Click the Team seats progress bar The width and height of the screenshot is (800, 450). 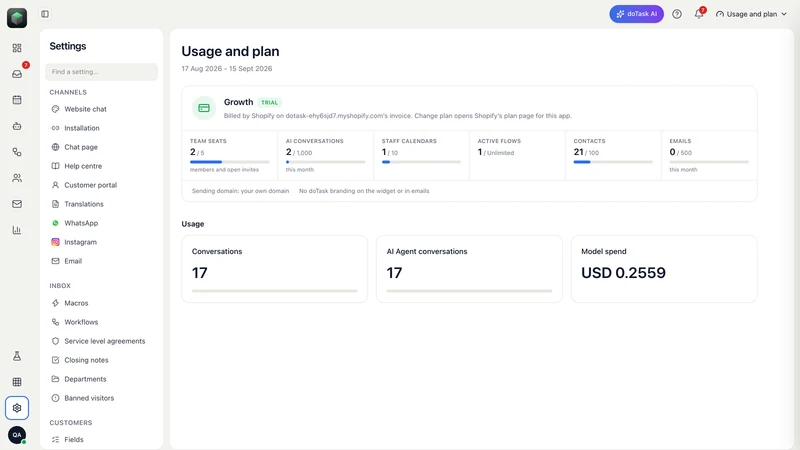tap(230, 162)
